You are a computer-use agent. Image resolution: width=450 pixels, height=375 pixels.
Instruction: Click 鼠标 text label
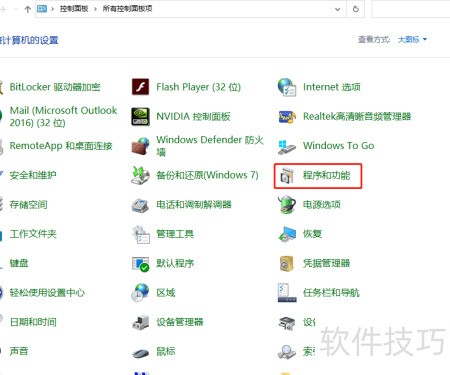(166, 351)
